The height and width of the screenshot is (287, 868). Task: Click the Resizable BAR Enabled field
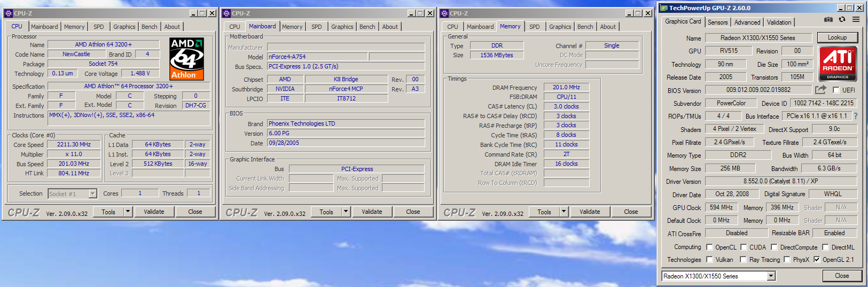tap(834, 233)
